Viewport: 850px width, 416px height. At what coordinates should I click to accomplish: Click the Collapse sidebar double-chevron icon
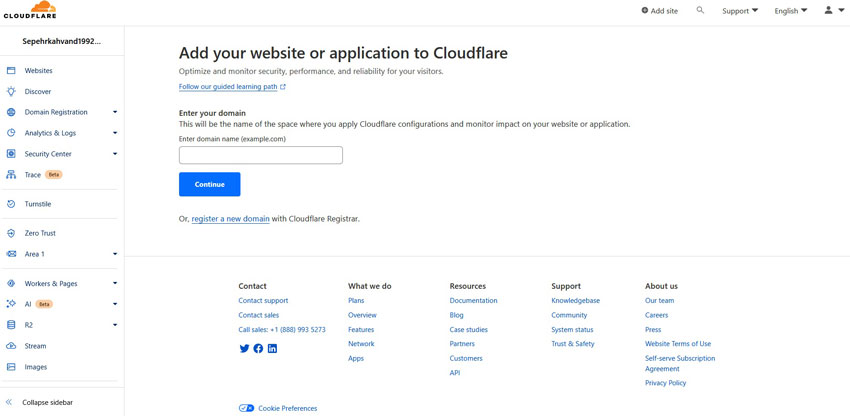click(x=9, y=402)
